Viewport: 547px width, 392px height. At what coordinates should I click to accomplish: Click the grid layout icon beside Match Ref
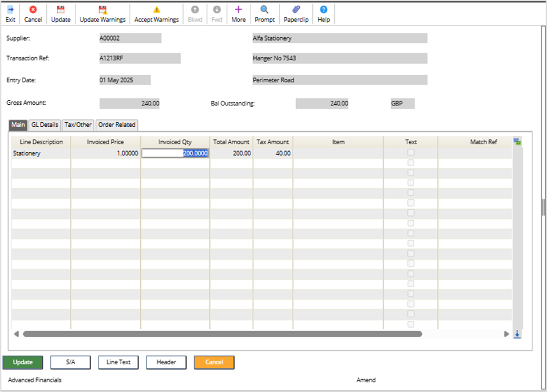tap(517, 142)
